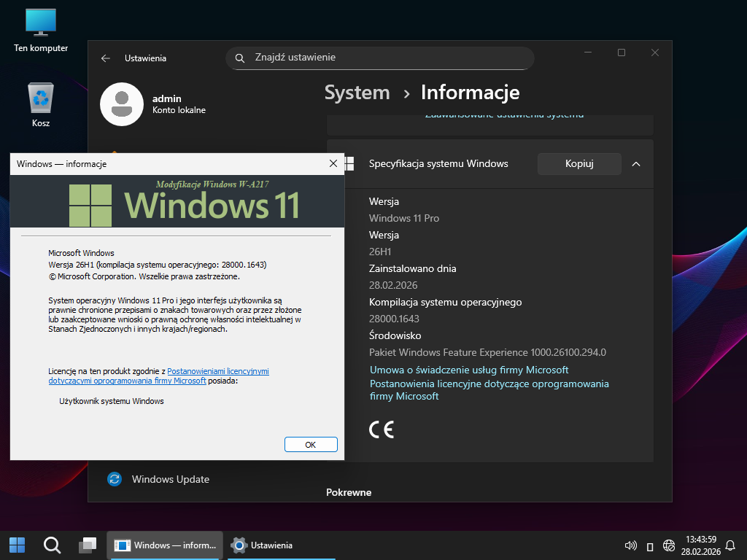Click the admin account avatar

pos(122,104)
